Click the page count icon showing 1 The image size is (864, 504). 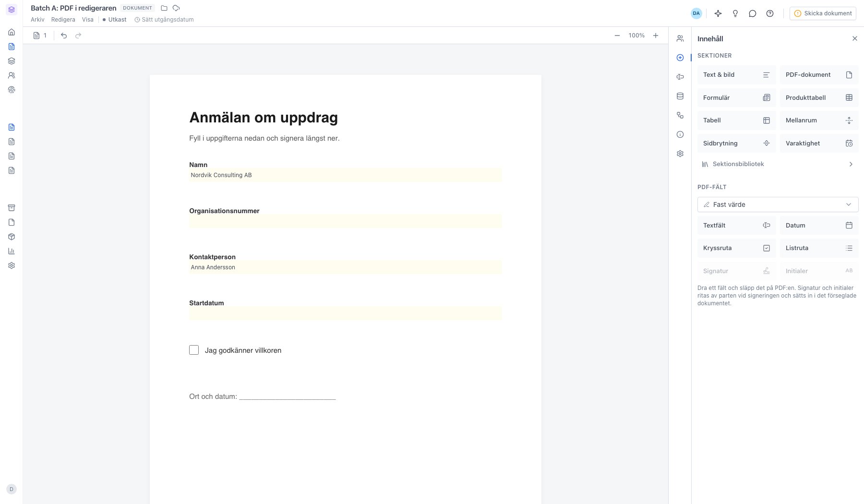point(40,36)
